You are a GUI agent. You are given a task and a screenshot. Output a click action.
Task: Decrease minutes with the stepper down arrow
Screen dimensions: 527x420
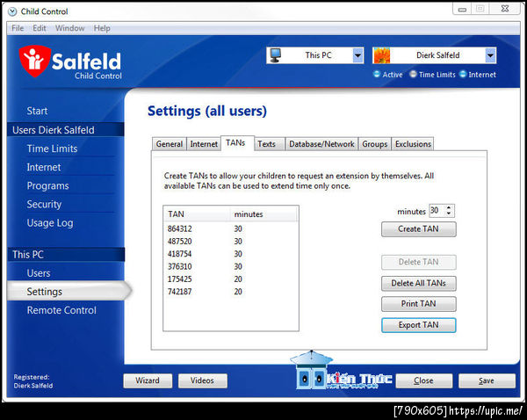[x=449, y=214]
